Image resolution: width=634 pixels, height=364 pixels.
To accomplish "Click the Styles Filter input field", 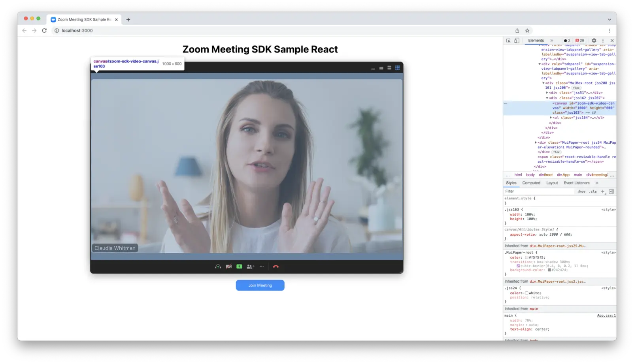I will 538,191.
